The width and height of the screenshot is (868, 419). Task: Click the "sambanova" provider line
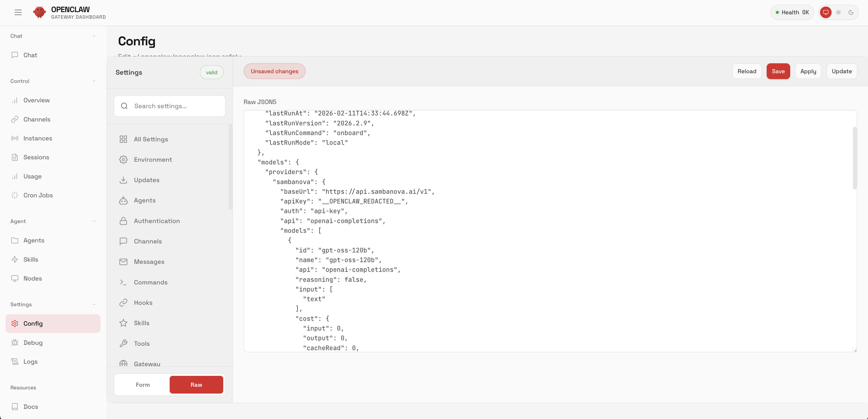tap(299, 182)
